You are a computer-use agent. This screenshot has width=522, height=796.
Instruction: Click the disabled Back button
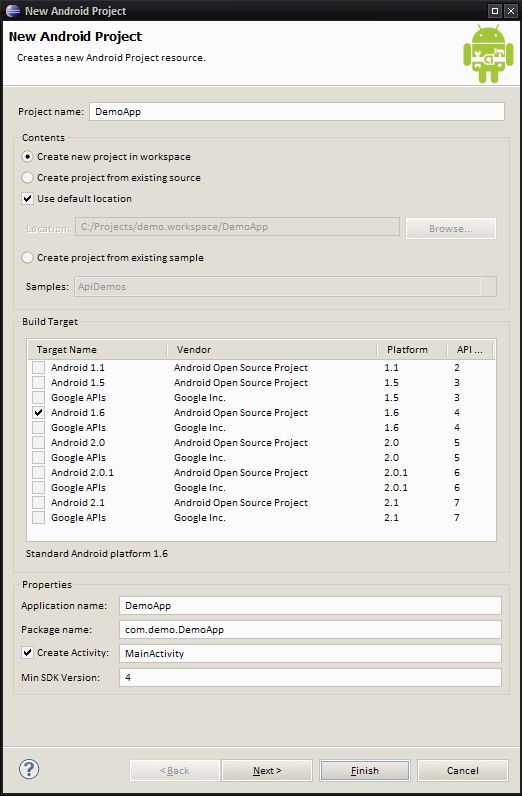pos(175,771)
